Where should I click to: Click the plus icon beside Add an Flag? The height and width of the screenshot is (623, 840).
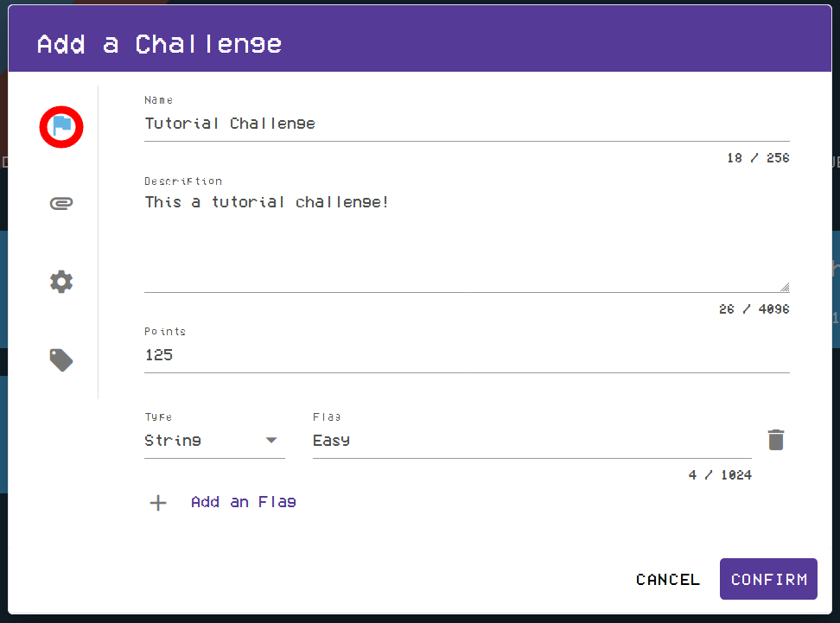[158, 503]
